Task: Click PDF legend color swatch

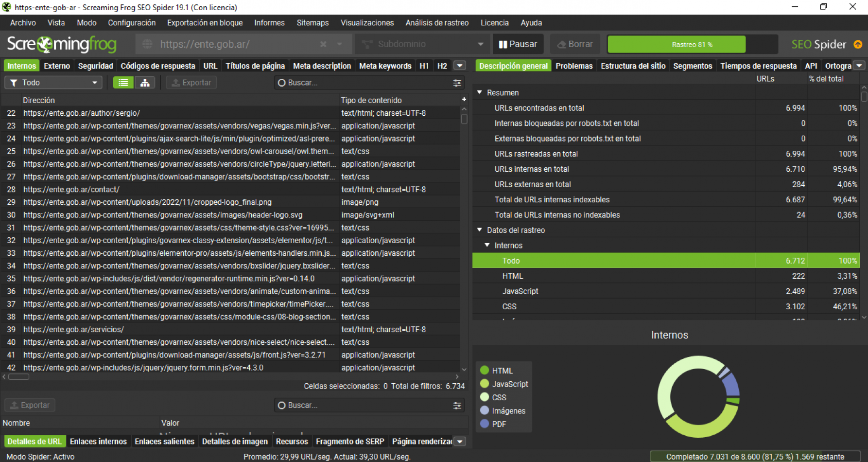Action: click(485, 424)
